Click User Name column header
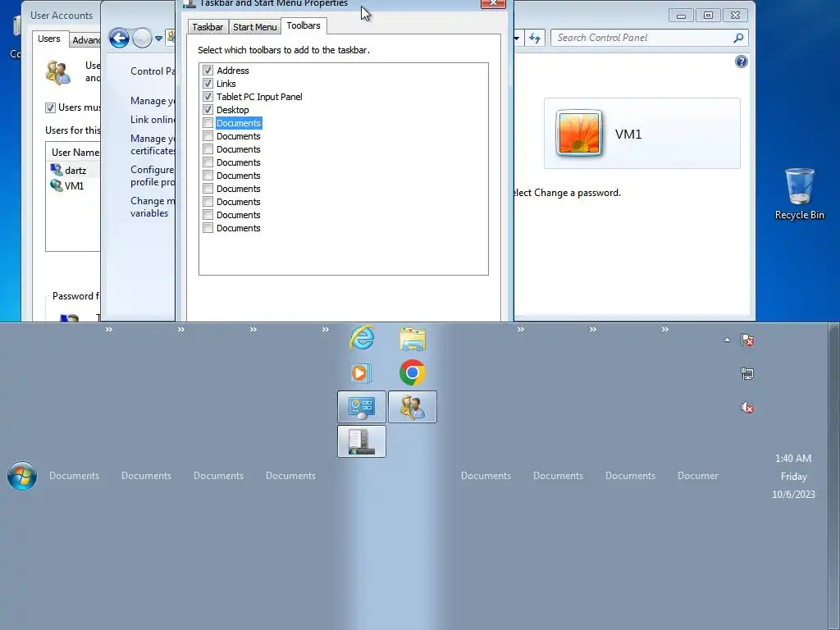This screenshot has height=630, width=840. click(75, 152)
